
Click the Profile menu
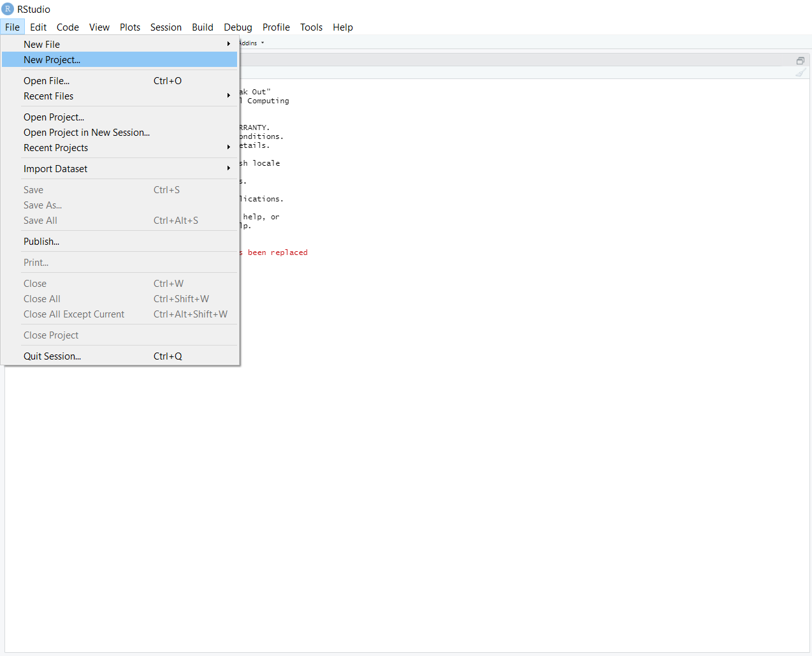point(276,27)
